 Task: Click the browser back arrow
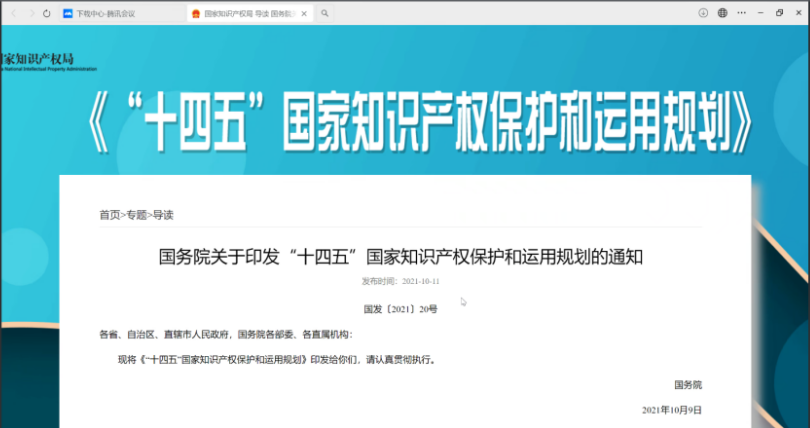[12, 13]
